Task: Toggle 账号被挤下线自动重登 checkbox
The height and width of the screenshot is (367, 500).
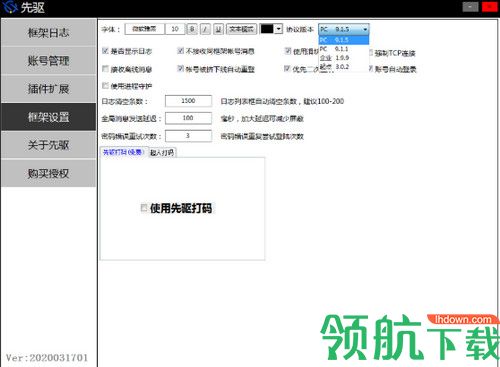Action: pyautogui.click(x=180, y=68)
